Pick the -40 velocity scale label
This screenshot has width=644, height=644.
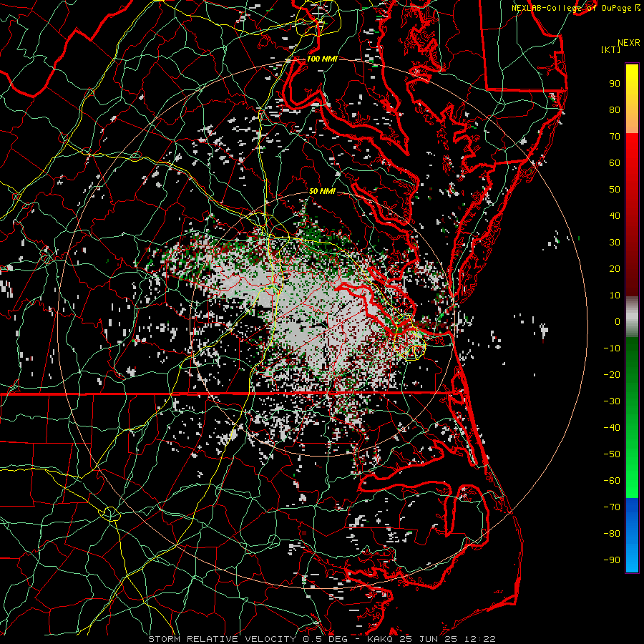point(612,428)
